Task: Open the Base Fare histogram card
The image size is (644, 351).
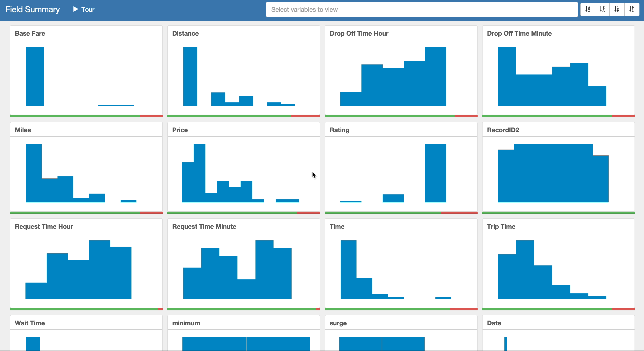Action: click(x=86, y=76)
